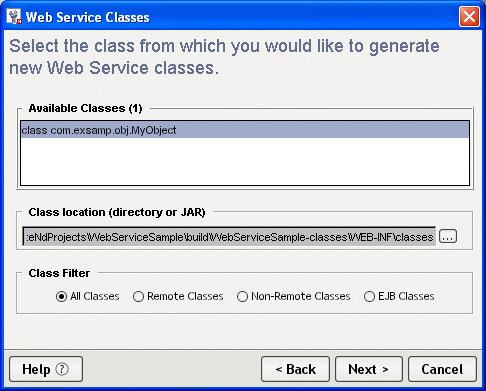Cancel the wizard dialog

(x=442, y=369)
